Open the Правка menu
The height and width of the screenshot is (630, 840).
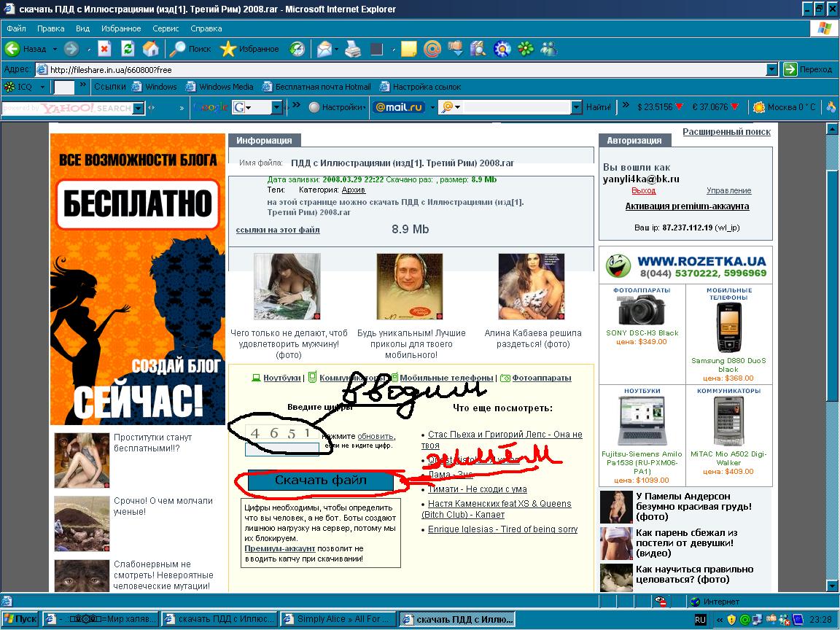point(50,28)
